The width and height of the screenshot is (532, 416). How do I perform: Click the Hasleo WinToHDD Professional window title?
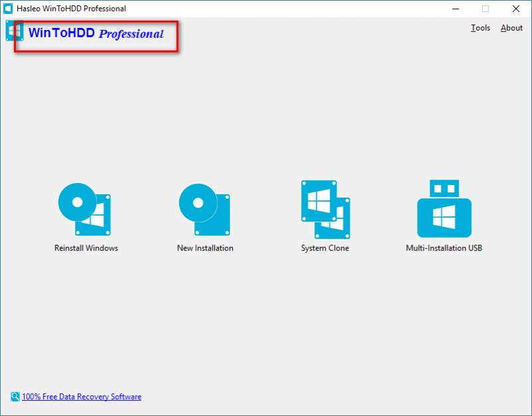[71, 9]
